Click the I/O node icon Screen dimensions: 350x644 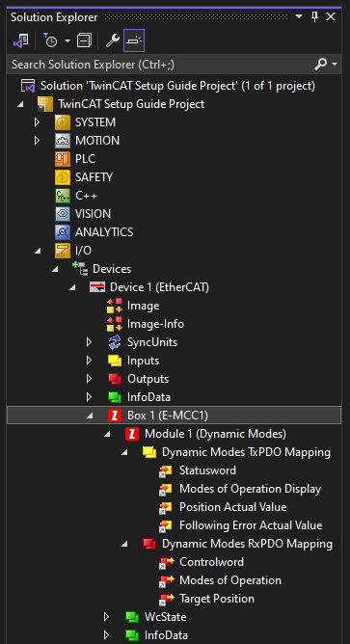pyautogui.click(x=63, y=251)
